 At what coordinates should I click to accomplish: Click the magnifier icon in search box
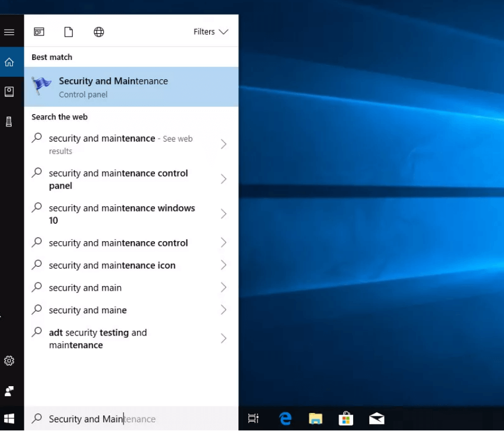[37, 418]
